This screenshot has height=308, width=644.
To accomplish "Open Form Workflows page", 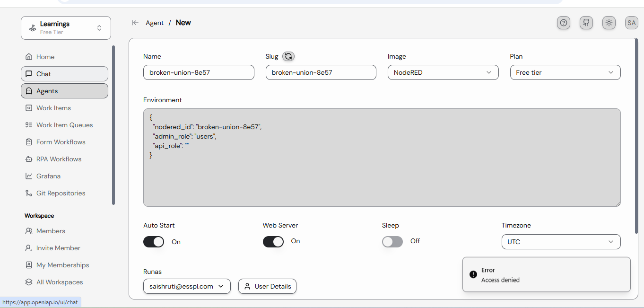I will [64, 142].
